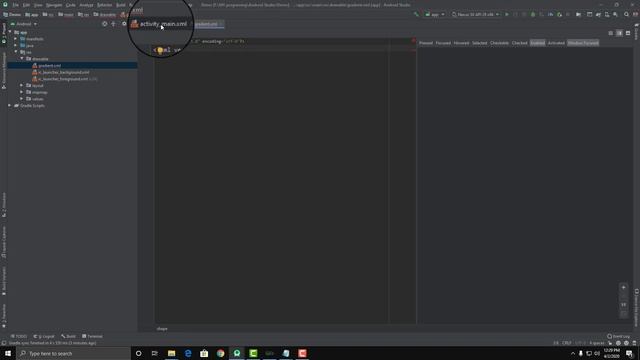Click the Windows search box on the taskbar
The width and height of the screenshot is (640, 360).
[73, 353]
